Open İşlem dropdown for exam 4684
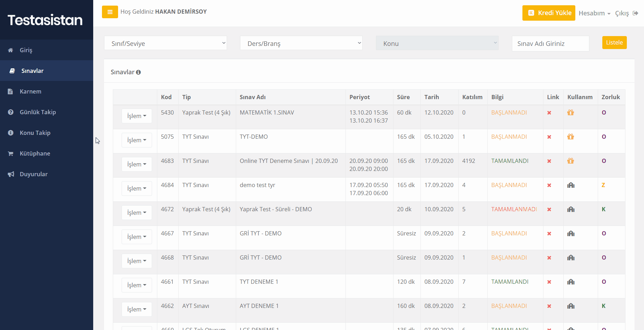Image resolution: width=644 pixels, height=330 pixels. click(x=137, y=188)
